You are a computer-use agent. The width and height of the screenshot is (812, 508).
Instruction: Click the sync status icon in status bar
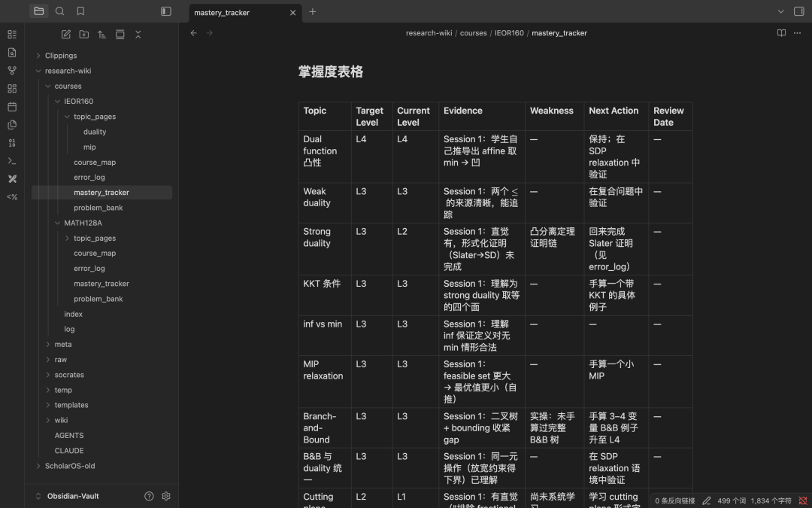(803, 500)
